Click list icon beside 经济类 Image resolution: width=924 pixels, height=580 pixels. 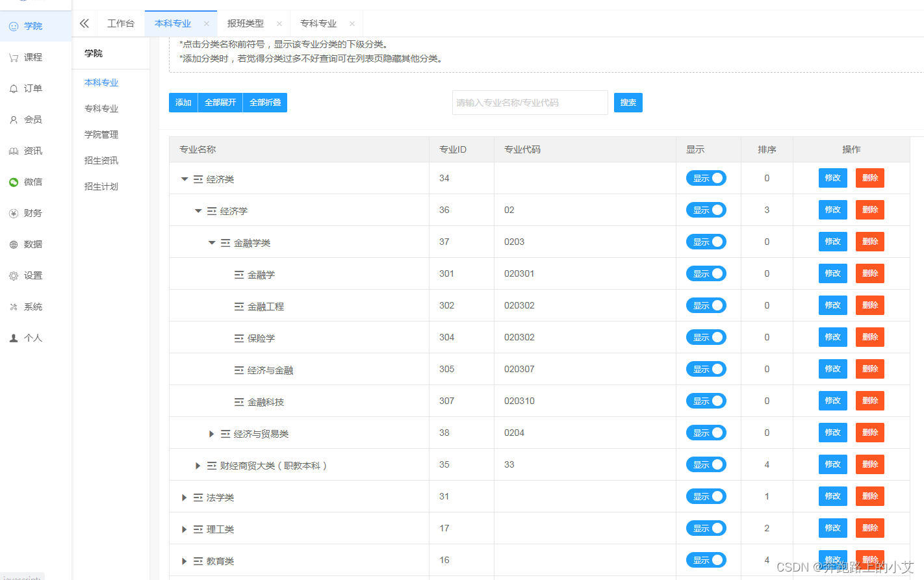coord(198,179)
